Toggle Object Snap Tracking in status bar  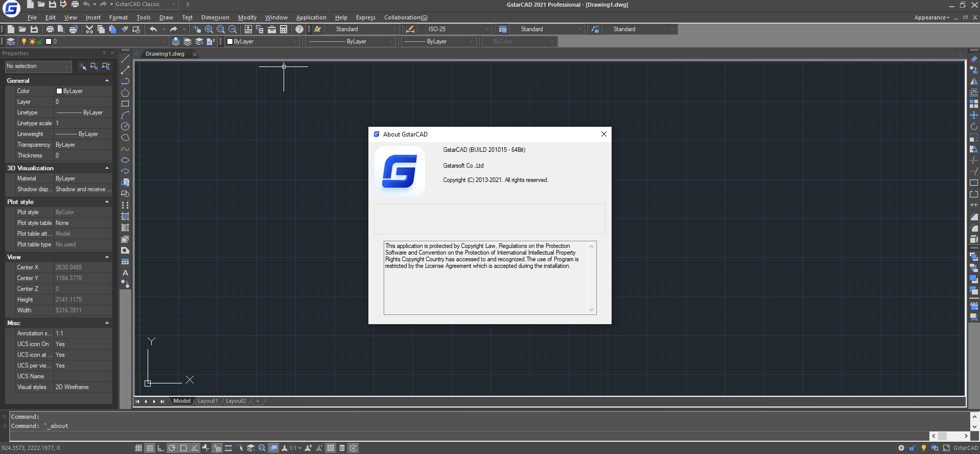click(195, 448)
